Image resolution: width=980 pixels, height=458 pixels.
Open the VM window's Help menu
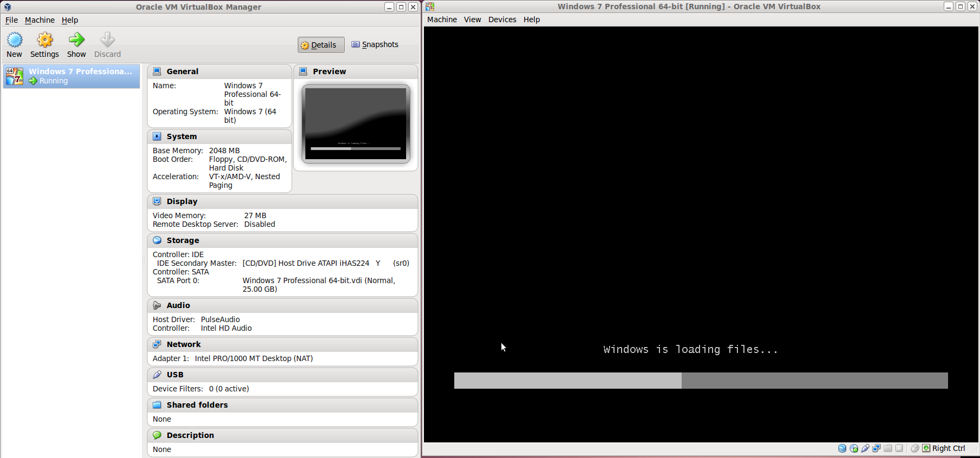(531, 19)
